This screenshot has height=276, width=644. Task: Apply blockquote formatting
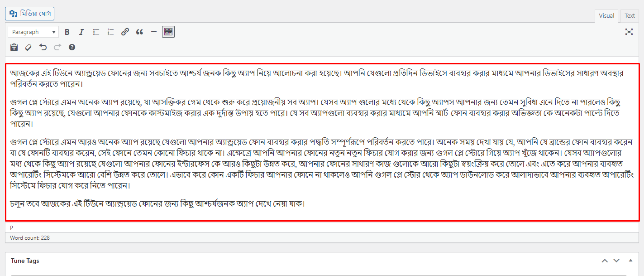coord(139,31)
